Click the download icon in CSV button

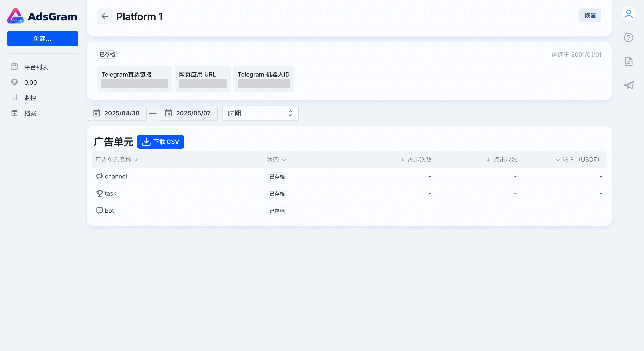(x=146, y=142)
